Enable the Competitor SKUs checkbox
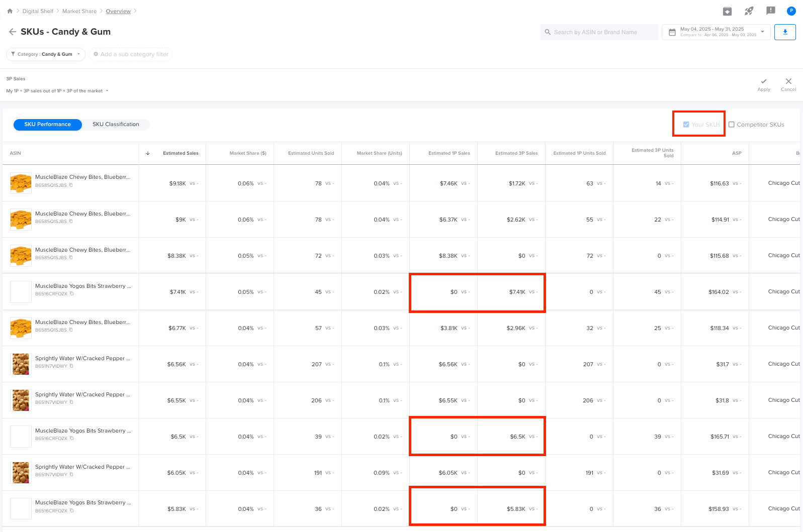The image size is (803, 532). point(732,125)
